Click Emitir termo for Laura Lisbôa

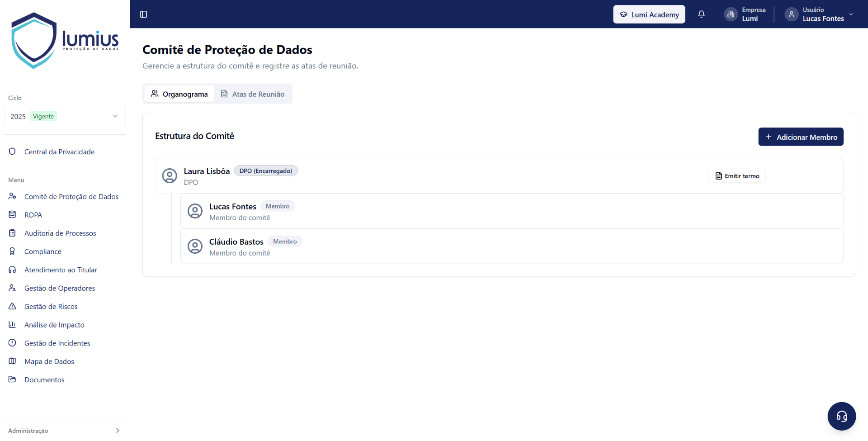(737, 176)
